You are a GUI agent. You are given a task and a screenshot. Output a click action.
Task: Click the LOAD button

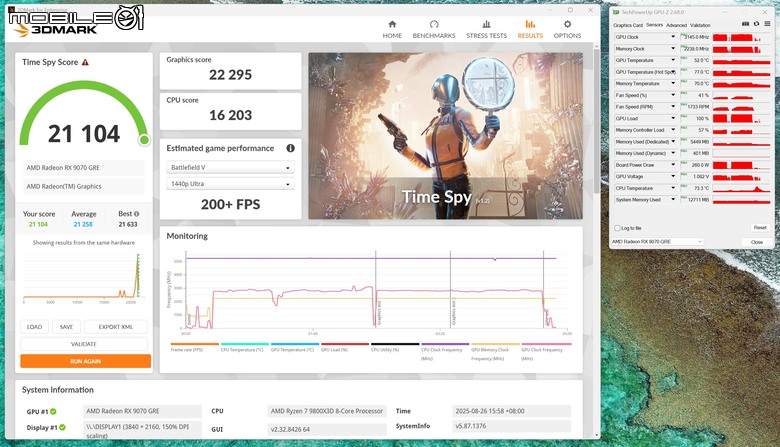pyautogui.click(x=34, y=327)
